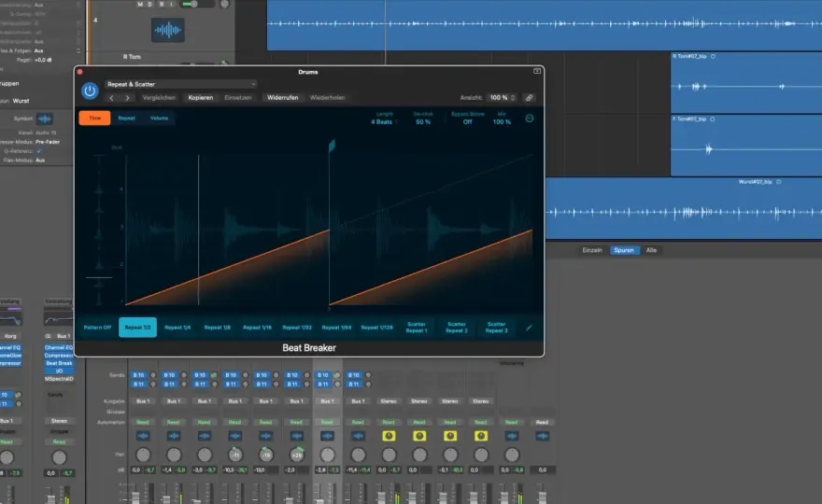The image size is (822, 504).
Task: Click yellow bus icon of the -0,1 dB channel
Action: click(450, 436)
